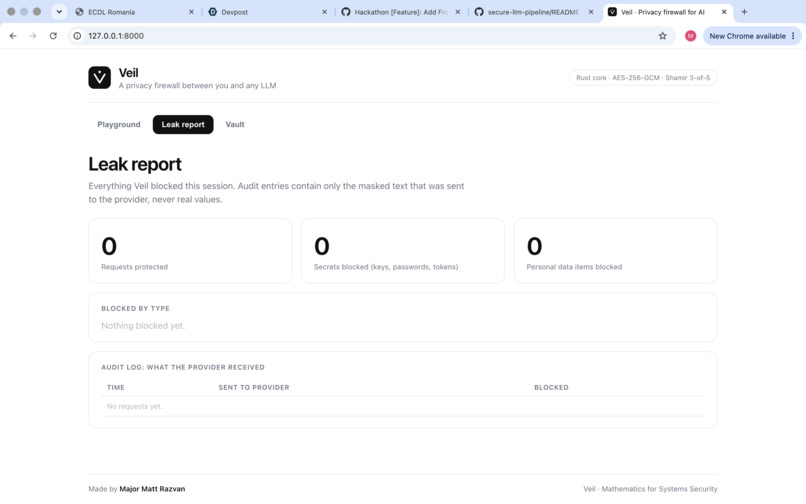Click the browser forward arrow
The image size is (806, 504).
coord(33,36)
